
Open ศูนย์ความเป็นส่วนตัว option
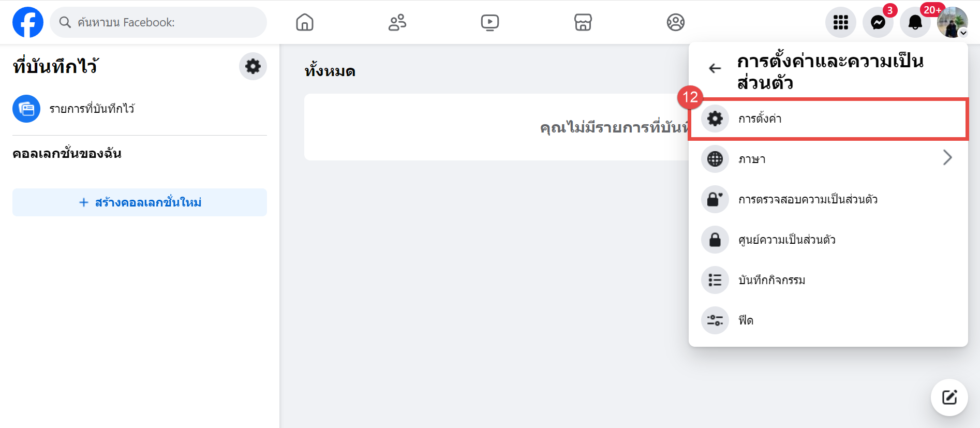(828, 240)
